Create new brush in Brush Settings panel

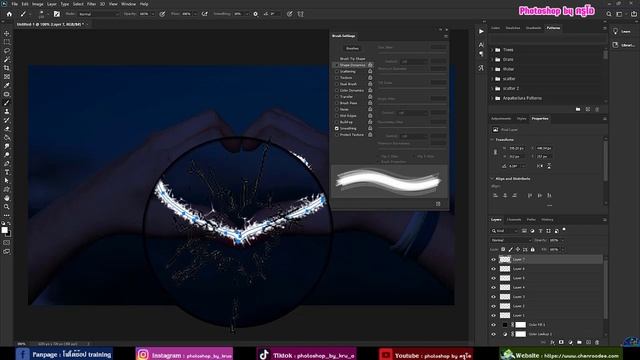tap(438, 204)
